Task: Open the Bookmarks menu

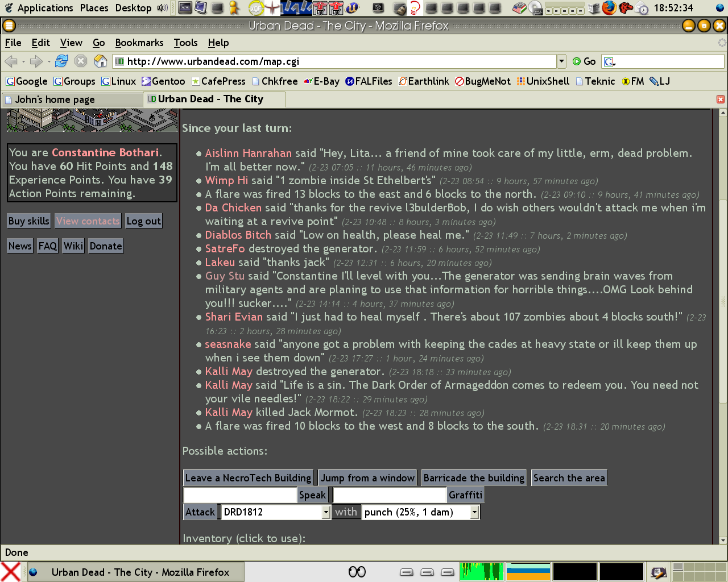Action: 139,43
